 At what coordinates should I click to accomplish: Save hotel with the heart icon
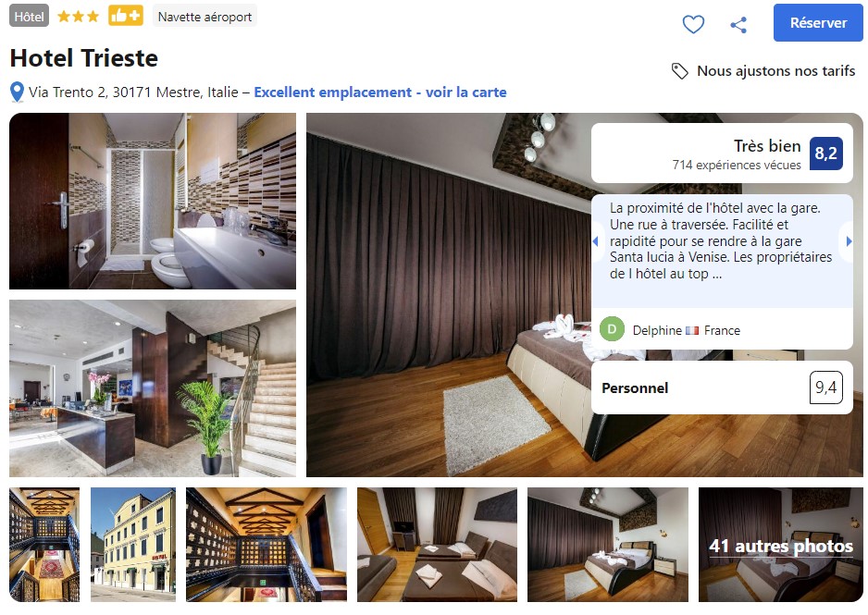(693, 24)
